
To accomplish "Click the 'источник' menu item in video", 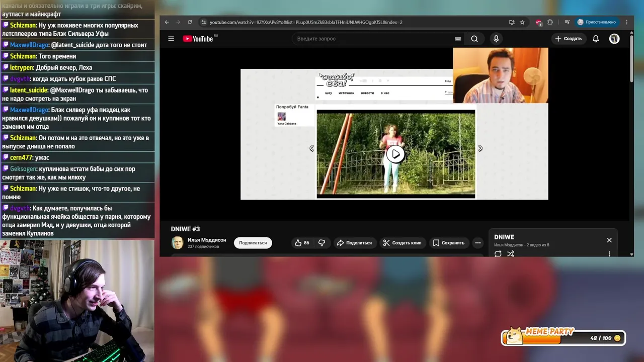I will point(346,93).
